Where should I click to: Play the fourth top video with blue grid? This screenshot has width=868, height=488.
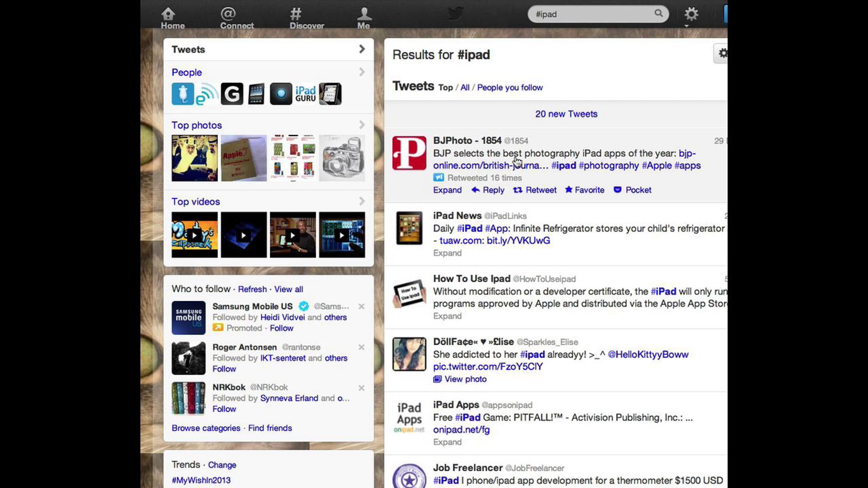tap(342, 235)
